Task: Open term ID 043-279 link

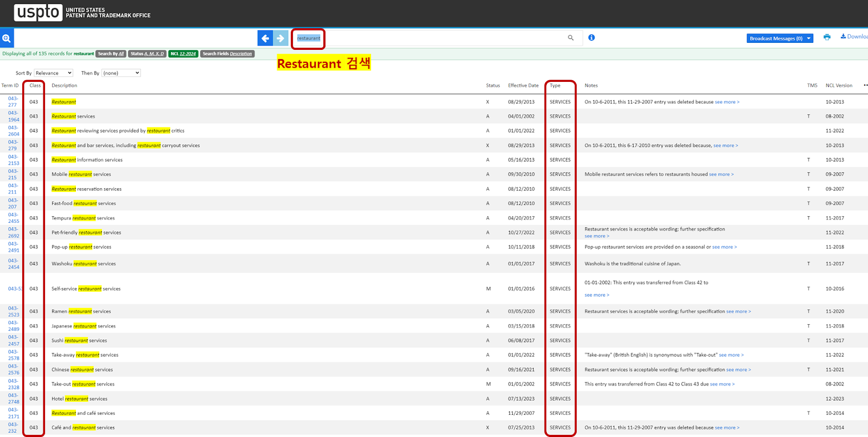Action: (x=12, y=145)
